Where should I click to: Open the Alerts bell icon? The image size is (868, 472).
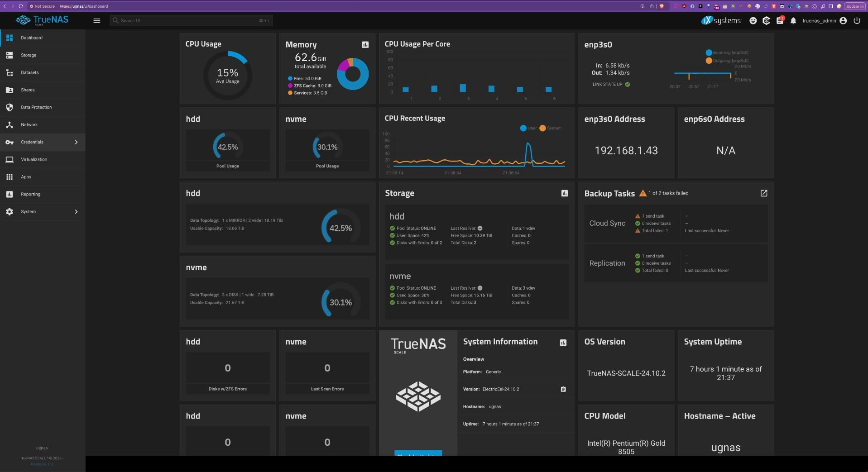(x=793, y=21)
